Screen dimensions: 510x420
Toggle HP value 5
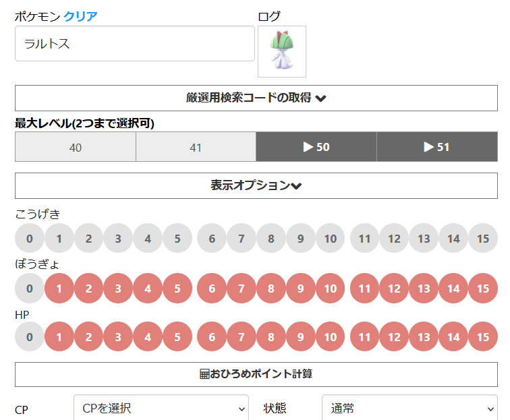pos(177,336)
